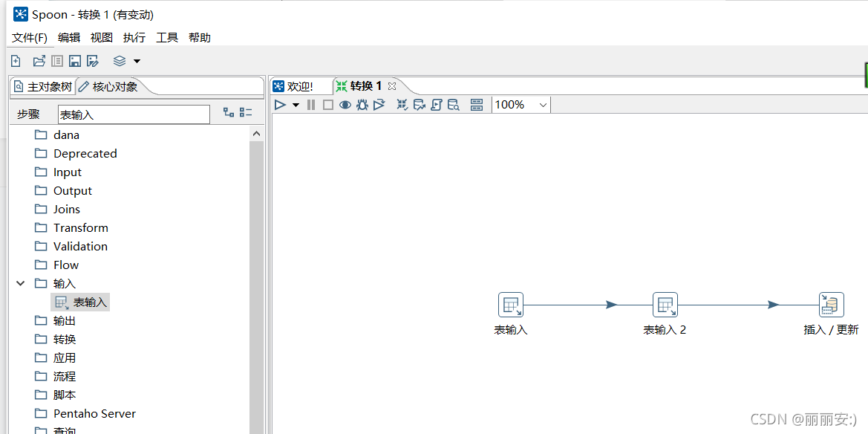Click the Impact analysis icon
The height and width of the screenshot is (434, 868).
(x=419, y=104)
